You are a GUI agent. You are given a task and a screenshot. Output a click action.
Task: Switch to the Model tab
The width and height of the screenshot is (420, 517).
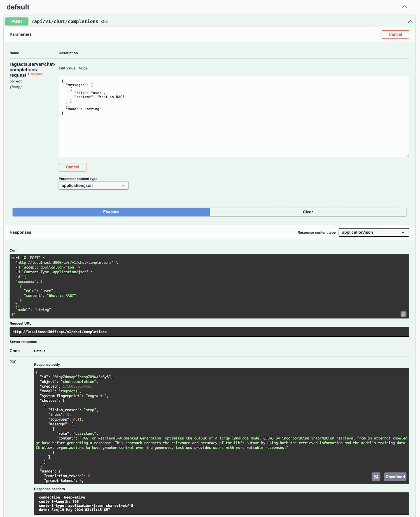pos(83,68)
